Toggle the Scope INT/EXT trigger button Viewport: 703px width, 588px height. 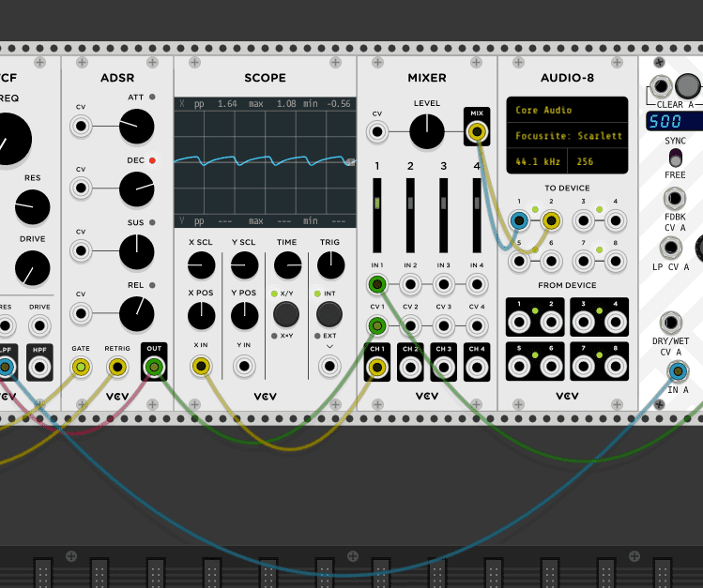click(329, 314)
